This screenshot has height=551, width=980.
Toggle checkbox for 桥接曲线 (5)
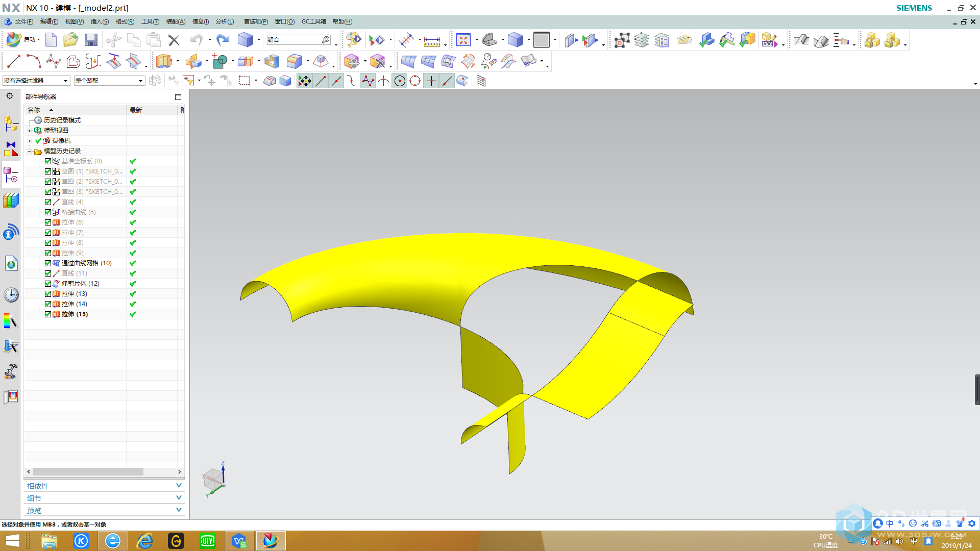click(x=48, y=212)
